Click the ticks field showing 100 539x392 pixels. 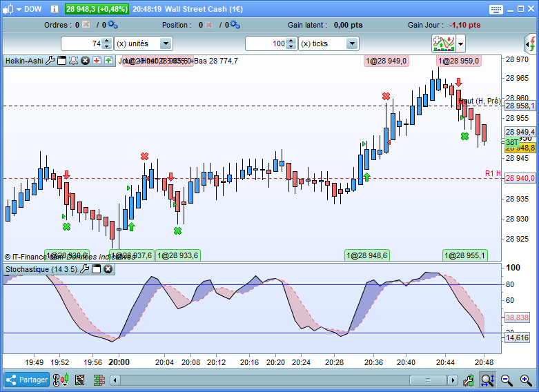(266, 43)
